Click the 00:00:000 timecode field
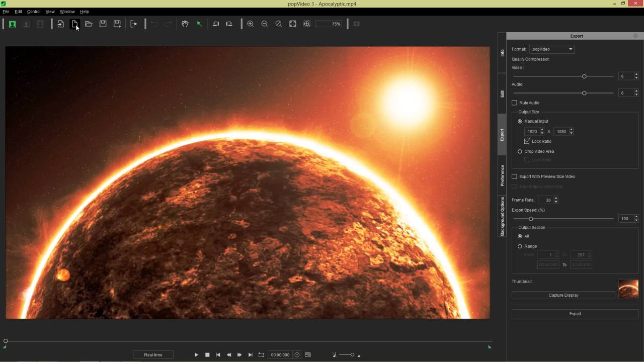The height and width of the screenshot is (362, 644). coord(280,355)
